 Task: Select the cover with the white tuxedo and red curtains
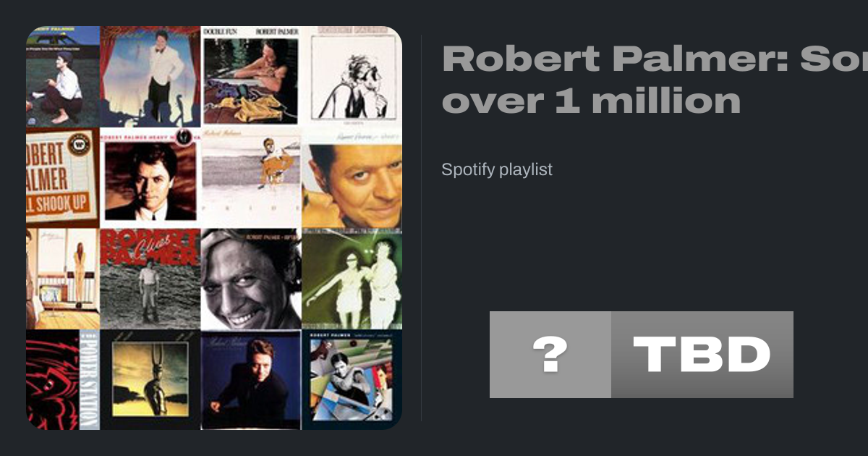[x=150, y=77]
